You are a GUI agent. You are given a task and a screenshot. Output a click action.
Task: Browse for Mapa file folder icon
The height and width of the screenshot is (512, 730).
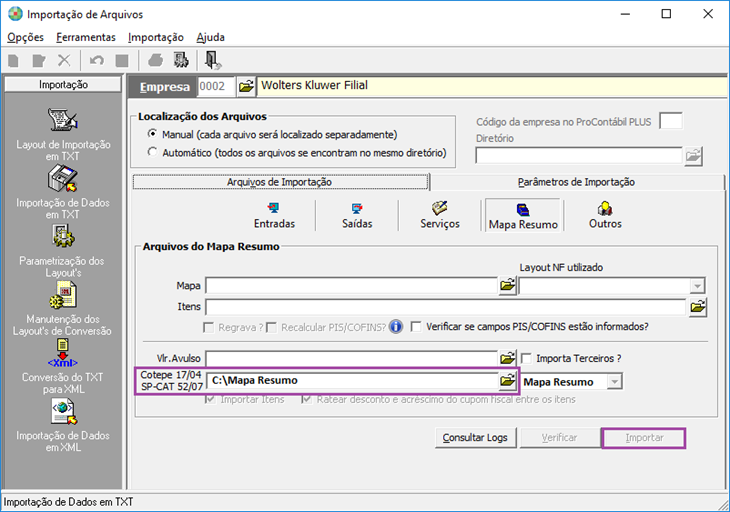point(507,285)
